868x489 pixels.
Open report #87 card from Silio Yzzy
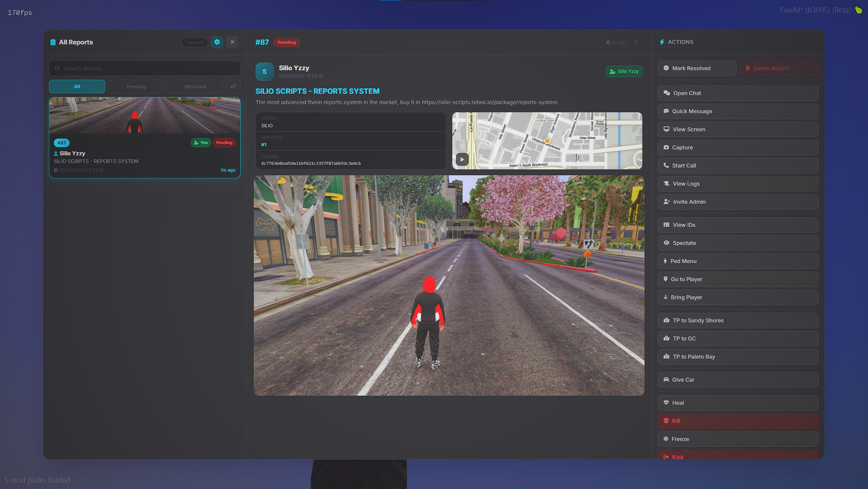coord(145,138)
